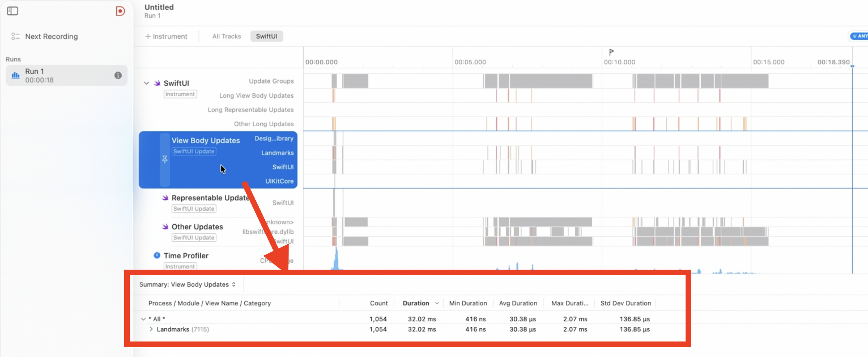Select the View Body Updates track
868x357 pixels.
(x=218, y=160)
